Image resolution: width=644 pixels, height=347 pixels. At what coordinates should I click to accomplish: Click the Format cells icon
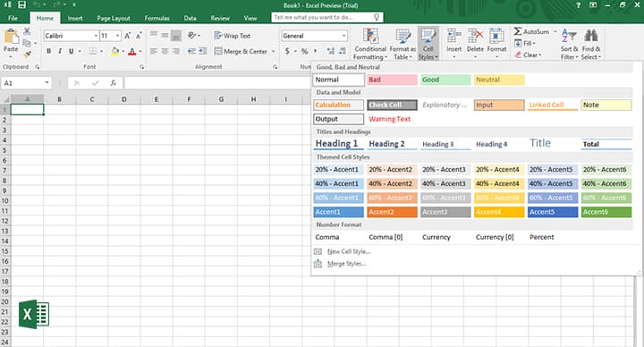tap(496, 36)
